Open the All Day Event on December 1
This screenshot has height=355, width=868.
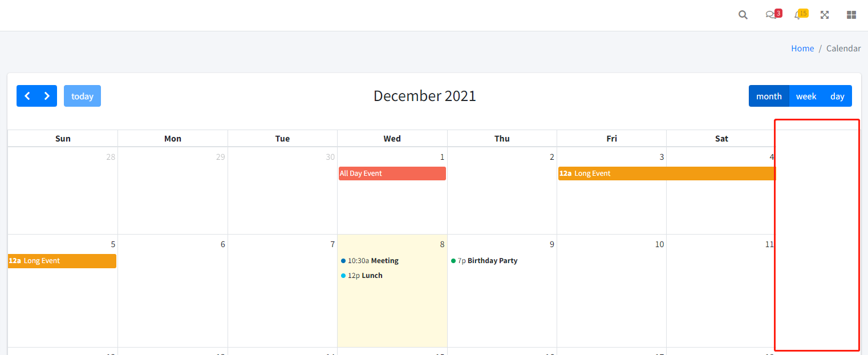tap(392, 173)
